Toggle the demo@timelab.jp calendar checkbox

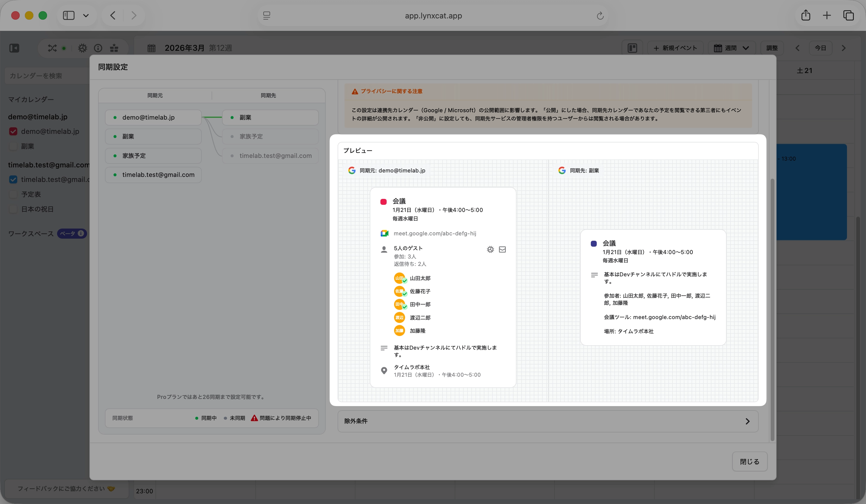click(x=13, y=131)
